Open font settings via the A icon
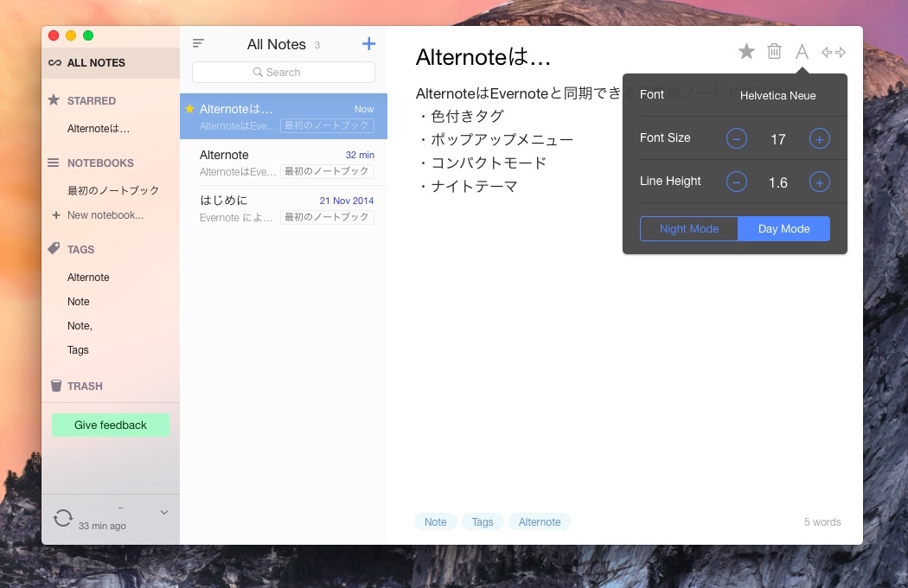The width and height of the screenshot is (908, 588). pos(802,52)
